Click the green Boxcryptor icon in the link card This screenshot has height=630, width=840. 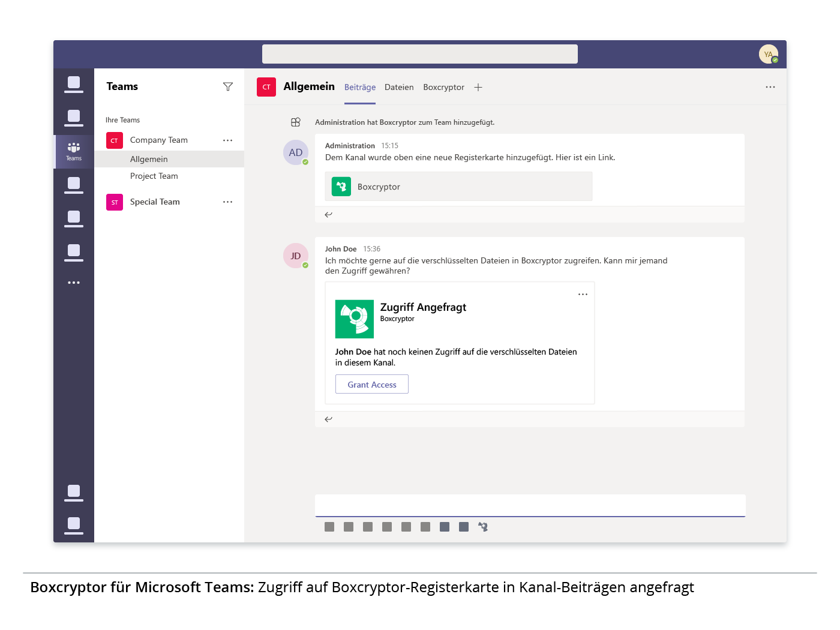click(341, 187)
